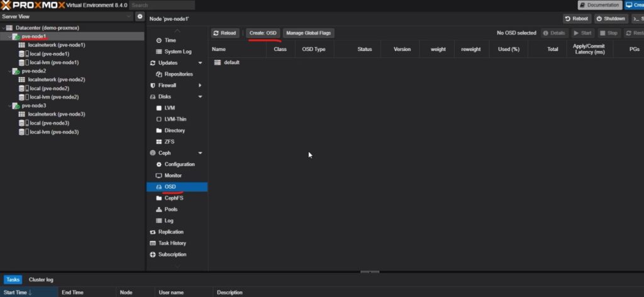Click the System Log list icon
This screenshot has height=297, width=644.
click(159, 52)
